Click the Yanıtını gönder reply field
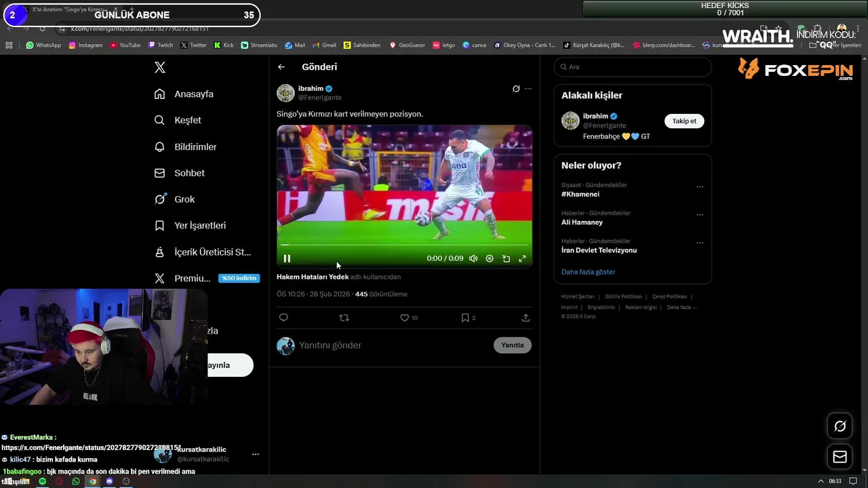 pyautogui.click(x=393, y=345)
